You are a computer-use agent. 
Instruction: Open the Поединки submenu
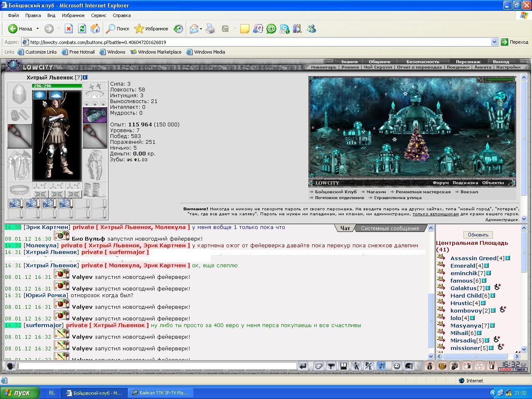[458, 67]
